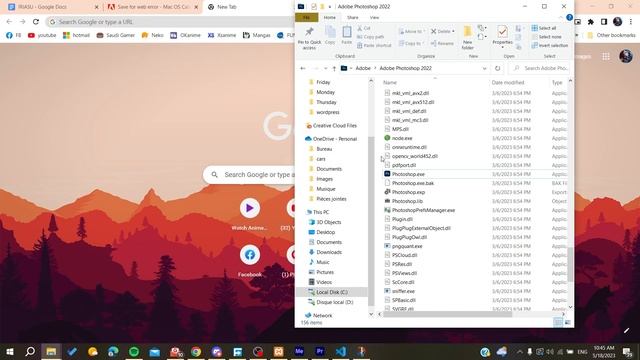Open Local Disk (C:) in navigation pane
Screen dimensions: 640x360
(332, 292)
